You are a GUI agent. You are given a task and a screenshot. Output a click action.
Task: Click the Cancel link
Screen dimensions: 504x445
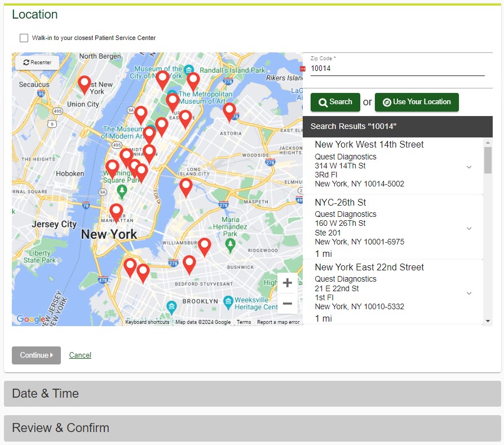80,355
